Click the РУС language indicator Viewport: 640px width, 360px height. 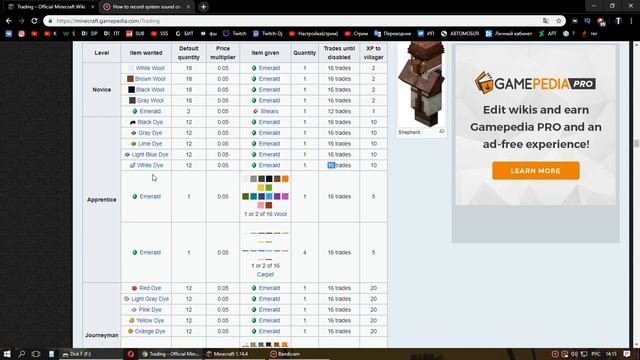coord(596,354)
